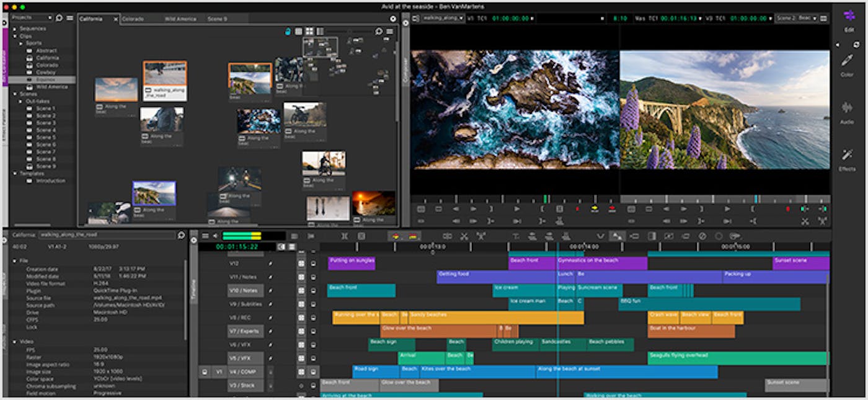The height and width of the screenshot is (400, 868).
Task: Open the walking_along clip name dropdown
Action: click(444, 19)
